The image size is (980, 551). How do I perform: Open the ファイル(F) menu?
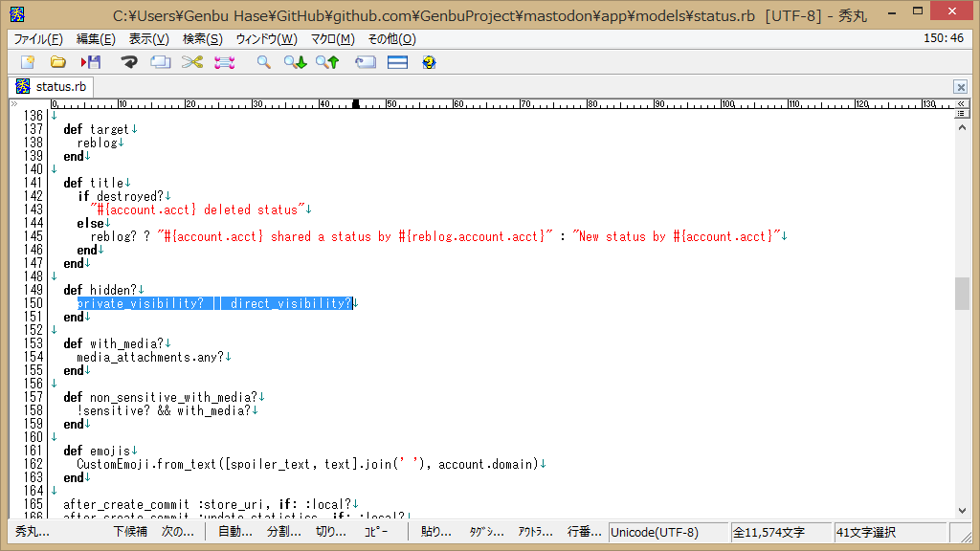tap(38, 39)
